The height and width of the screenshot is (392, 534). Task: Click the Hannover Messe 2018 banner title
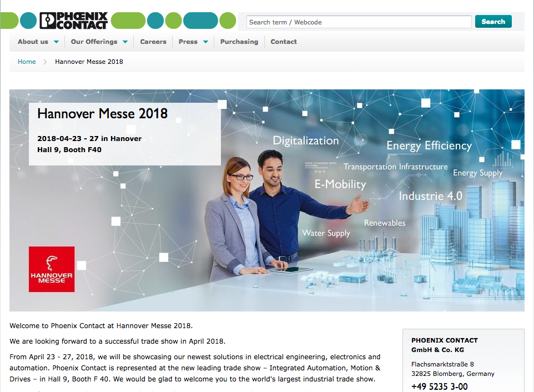click(103, 113)
